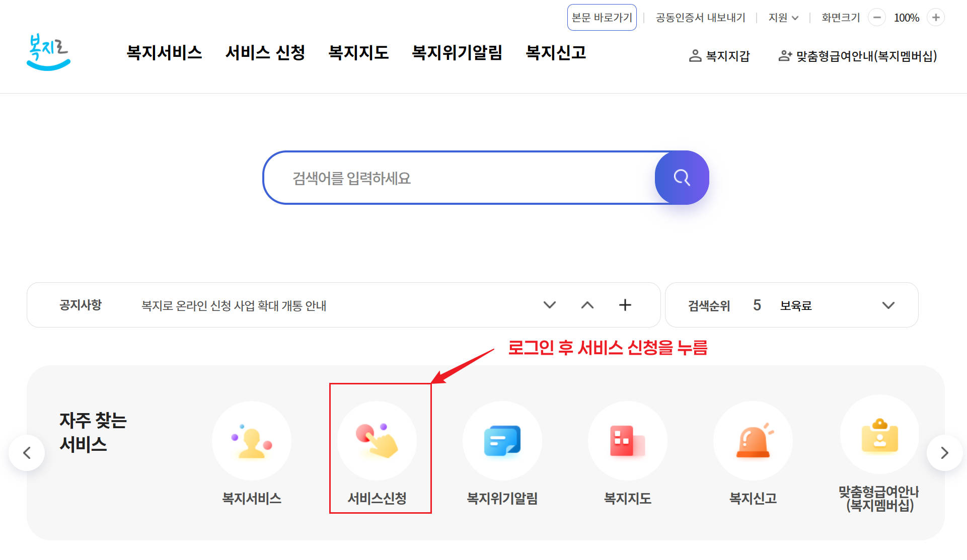The height and width of the screenshot is (560, 967).
Task: Select 서비스 신청 in top navigation
Action: click(267, 53)
